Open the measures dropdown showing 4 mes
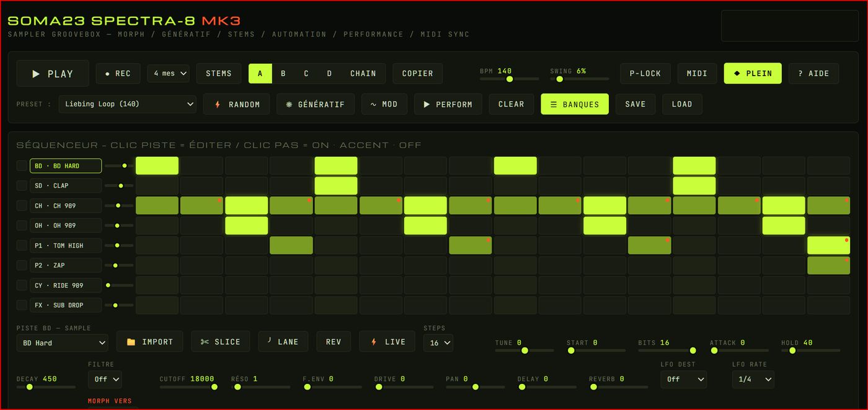868x410 pixels. coord(168,73)
